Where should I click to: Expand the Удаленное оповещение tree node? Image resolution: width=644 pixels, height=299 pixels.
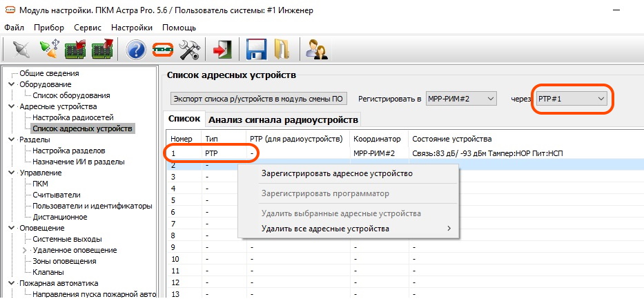(x=25, y=250)
